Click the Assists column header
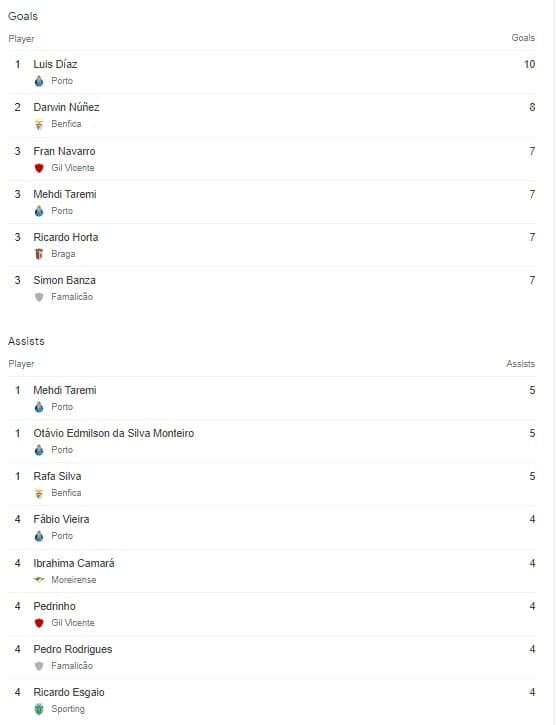The image size is (556, 725). coord(520,364)
